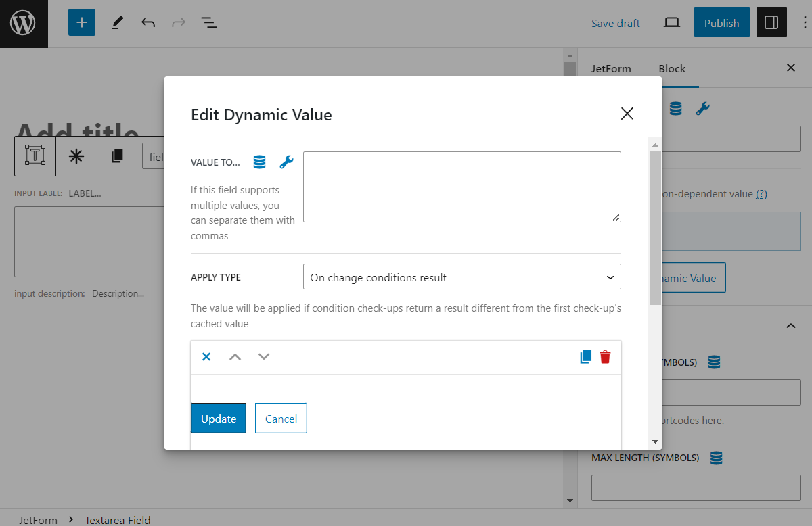Screen dimensions: 812x526
Task: Move the condition down with the chevron
Action: point(263,356)
